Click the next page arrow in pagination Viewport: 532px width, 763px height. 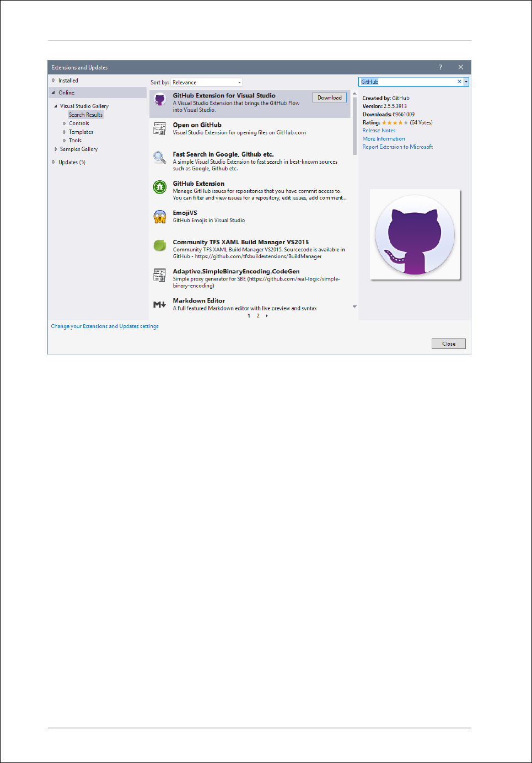267,316
